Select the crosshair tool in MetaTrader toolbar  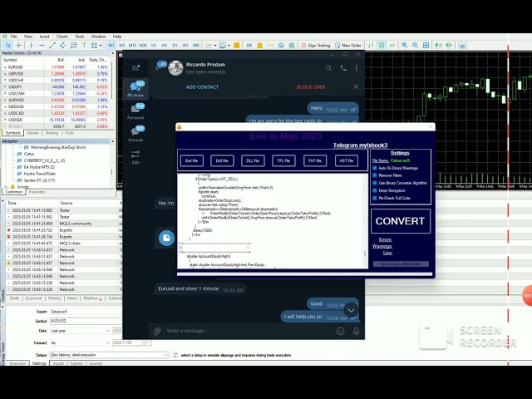click(18, 45)
